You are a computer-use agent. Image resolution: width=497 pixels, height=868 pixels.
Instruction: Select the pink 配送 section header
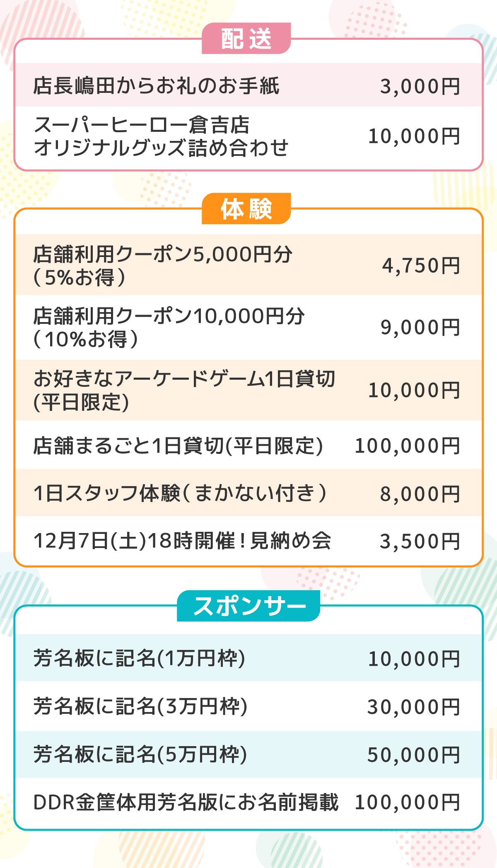click(246, 39)
